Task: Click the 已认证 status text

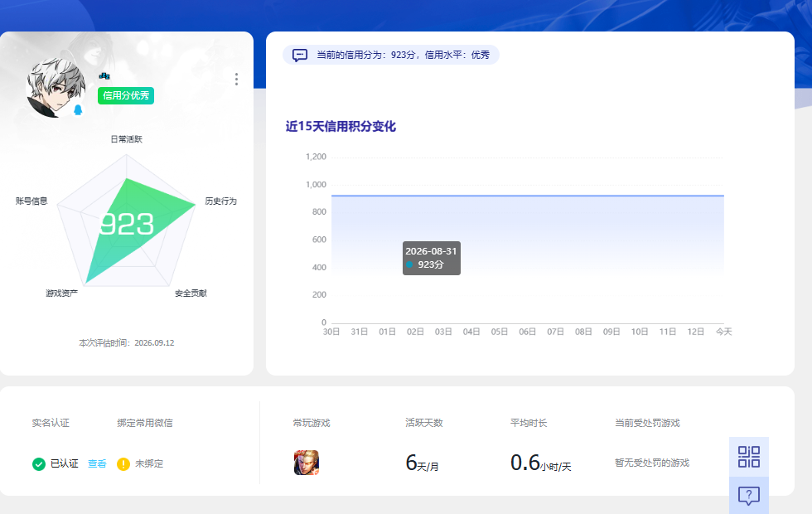Action: 65,463
